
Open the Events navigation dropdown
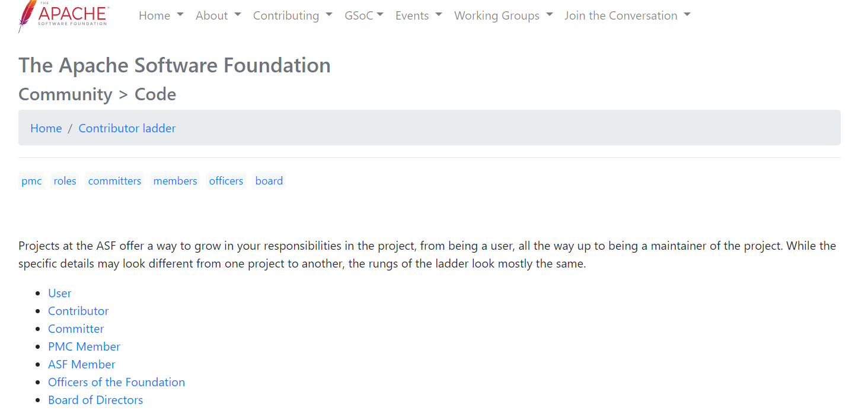[x=418, y=16]
